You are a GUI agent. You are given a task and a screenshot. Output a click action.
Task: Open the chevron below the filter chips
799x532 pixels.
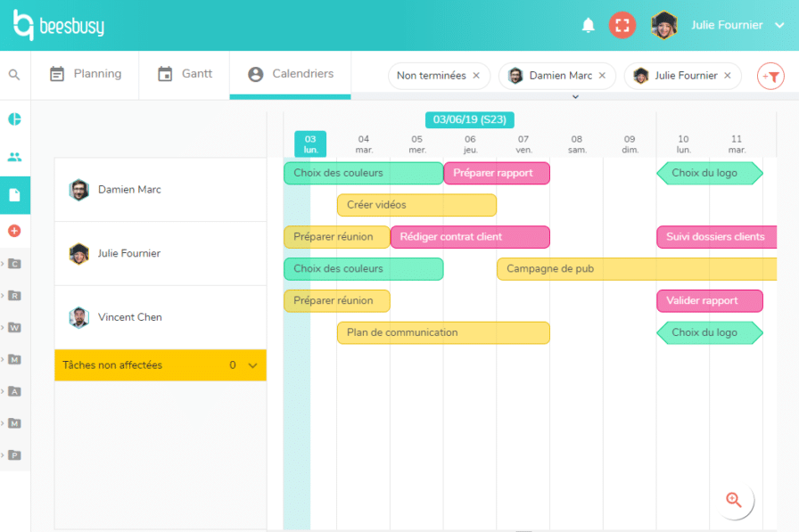point(575,94)
